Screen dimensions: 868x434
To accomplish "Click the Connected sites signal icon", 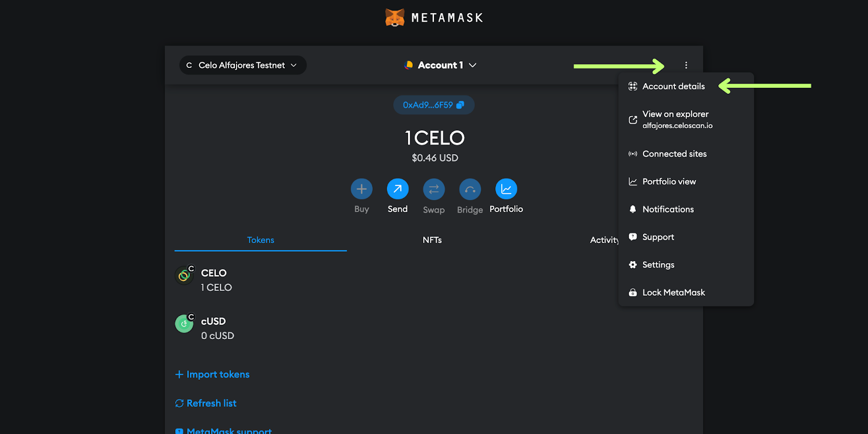I will (x=633, y=154).
